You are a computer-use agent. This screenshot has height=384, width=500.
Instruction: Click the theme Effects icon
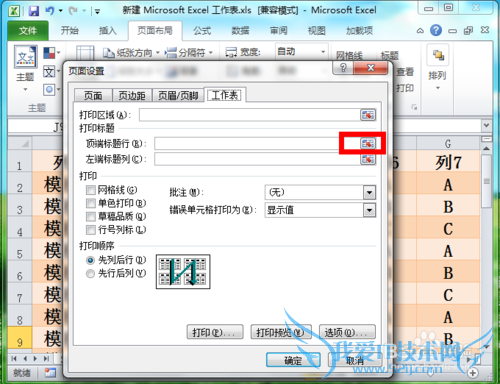(x=49, y=90)
